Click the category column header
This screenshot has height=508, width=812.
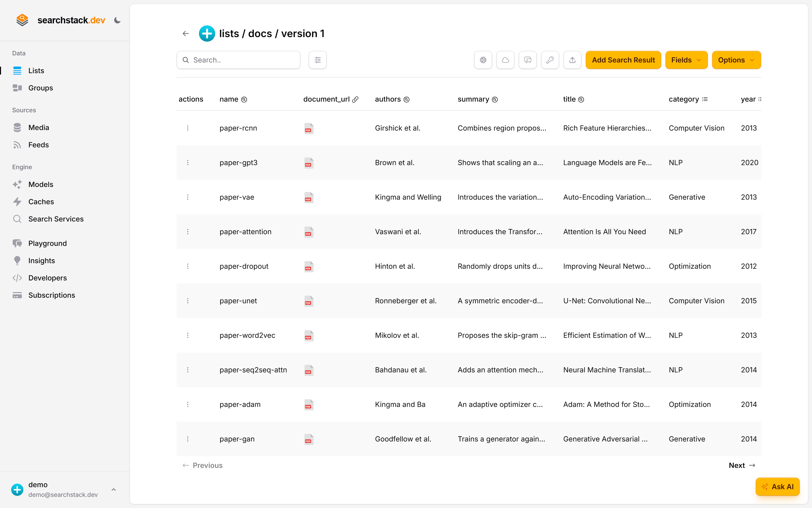pyautogui.click(x=688, y=100)
